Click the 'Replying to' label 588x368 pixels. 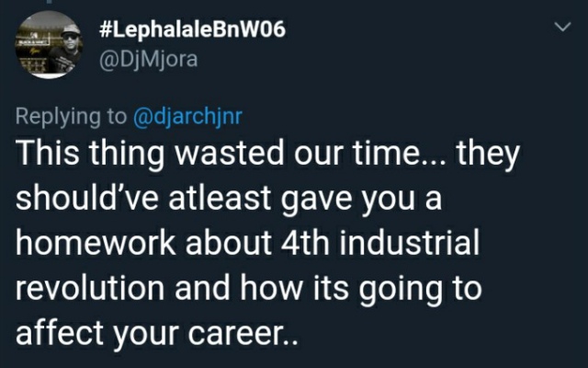72,117
